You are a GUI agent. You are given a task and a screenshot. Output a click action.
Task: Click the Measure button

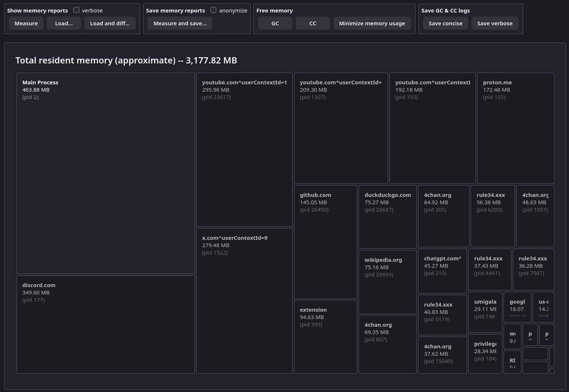tap(26, 23)
